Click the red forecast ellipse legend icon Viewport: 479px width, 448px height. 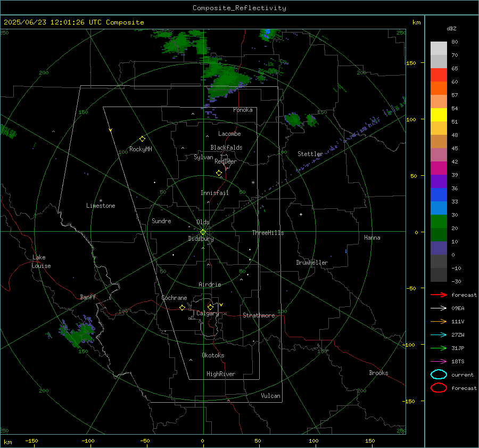[439, 388]
